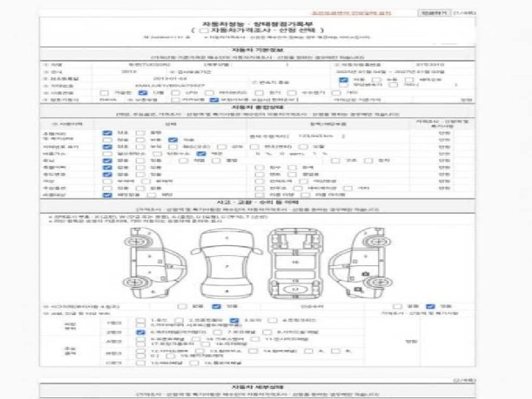Uncheck 있음 for 사고이력 accident history
Image resolution: width=532 pixels, height=399 pixels.
tap(216, 307)
